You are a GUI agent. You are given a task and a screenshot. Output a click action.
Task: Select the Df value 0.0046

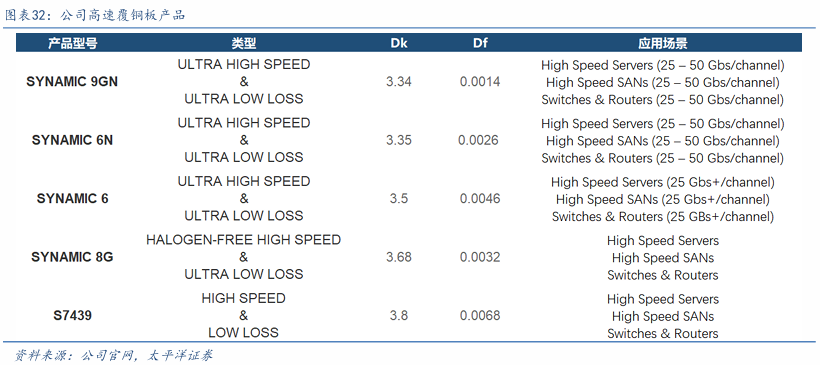tap(480, 199)
